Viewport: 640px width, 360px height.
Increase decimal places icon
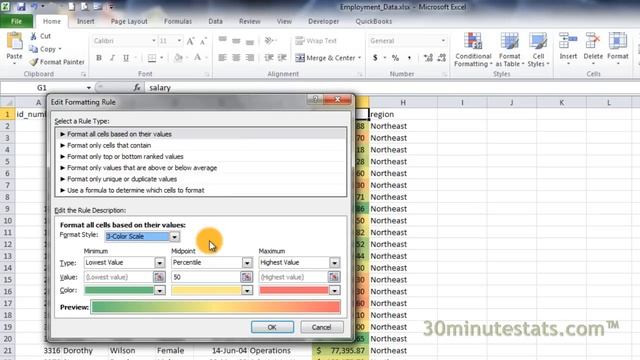(428, 58)
